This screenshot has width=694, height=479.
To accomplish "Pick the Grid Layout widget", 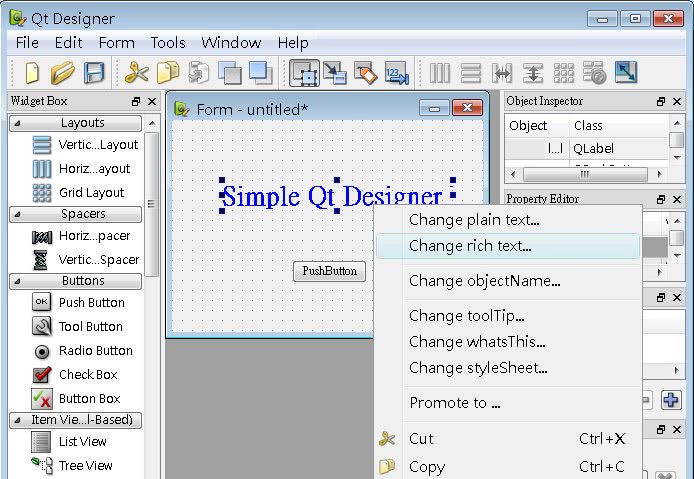I will [78, 193].
